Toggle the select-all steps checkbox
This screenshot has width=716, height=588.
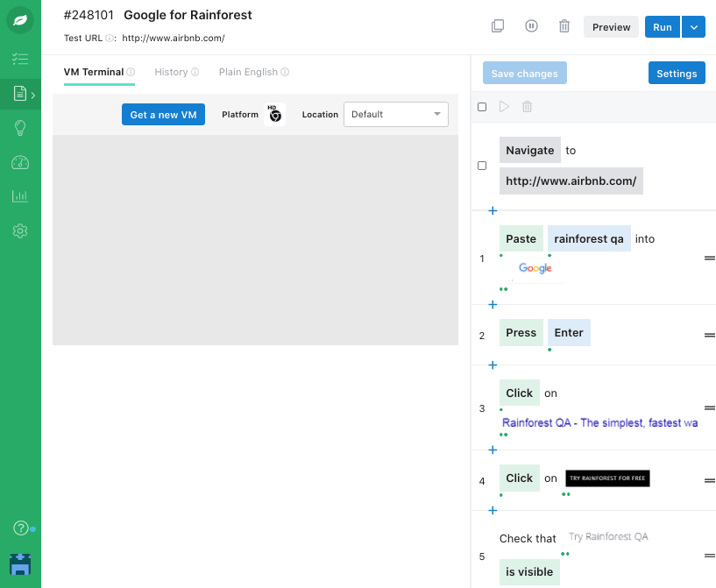[x=482, y=107]
